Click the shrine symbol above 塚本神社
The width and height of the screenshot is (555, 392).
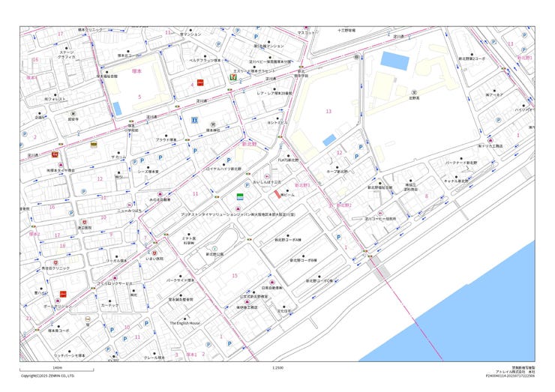(x=213, y=124)
